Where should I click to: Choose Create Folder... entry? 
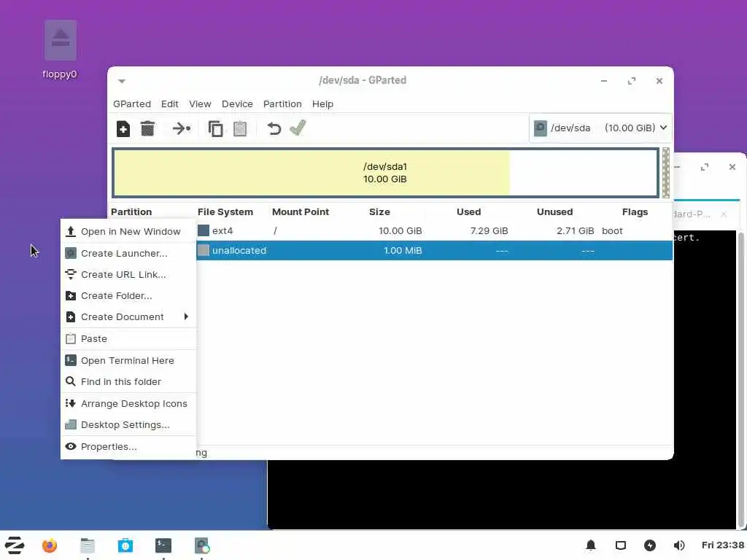tap(128, 296)
